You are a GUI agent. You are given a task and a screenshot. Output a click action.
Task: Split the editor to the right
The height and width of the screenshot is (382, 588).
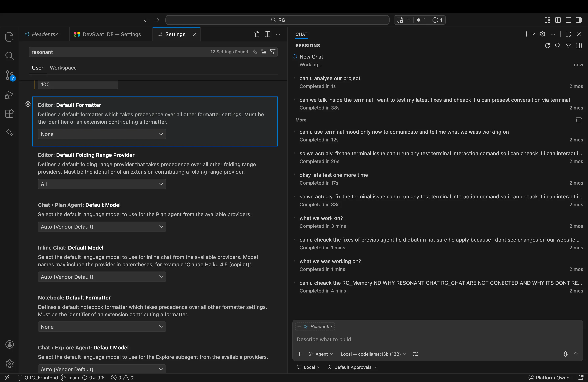268,34
